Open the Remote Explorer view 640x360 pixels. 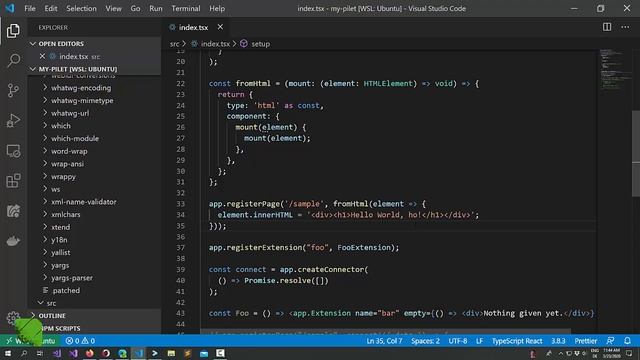click(13, 151)
